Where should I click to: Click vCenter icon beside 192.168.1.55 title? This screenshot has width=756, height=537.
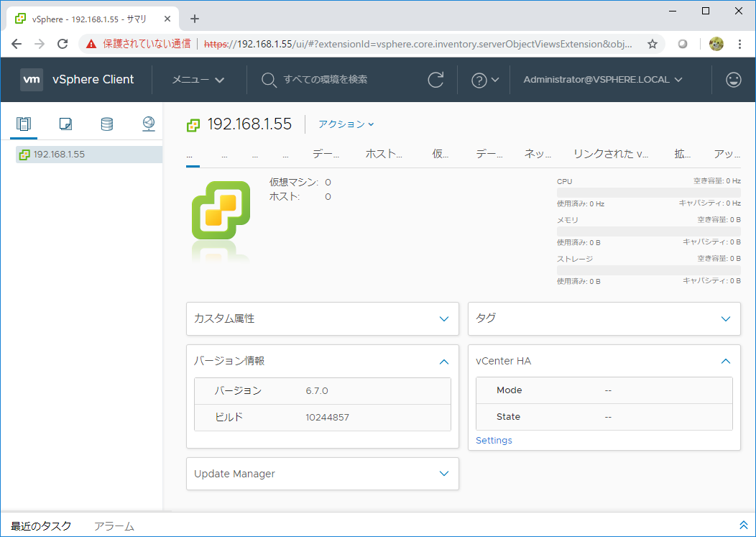pos(193,126)
